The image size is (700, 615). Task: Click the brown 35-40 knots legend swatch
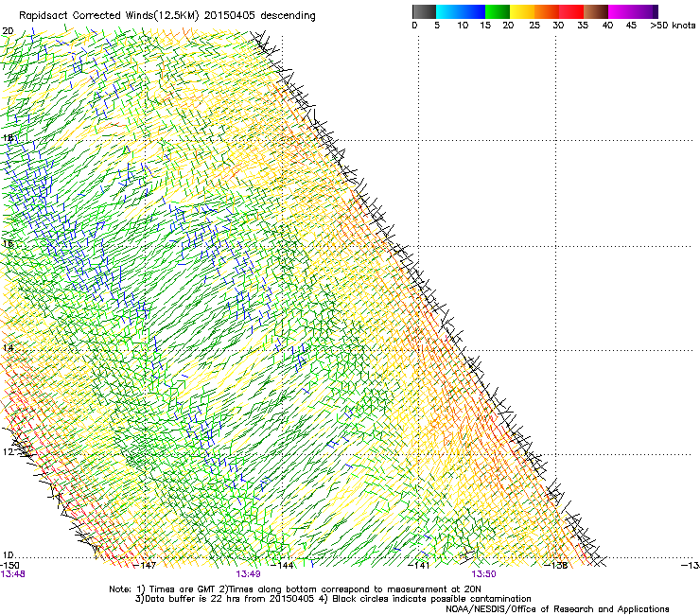point(596,11)
